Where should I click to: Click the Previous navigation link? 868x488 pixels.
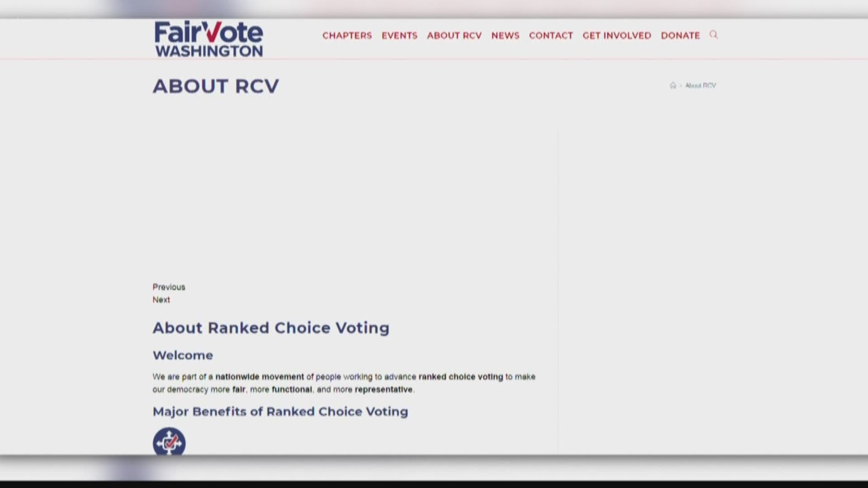(168, 286)
